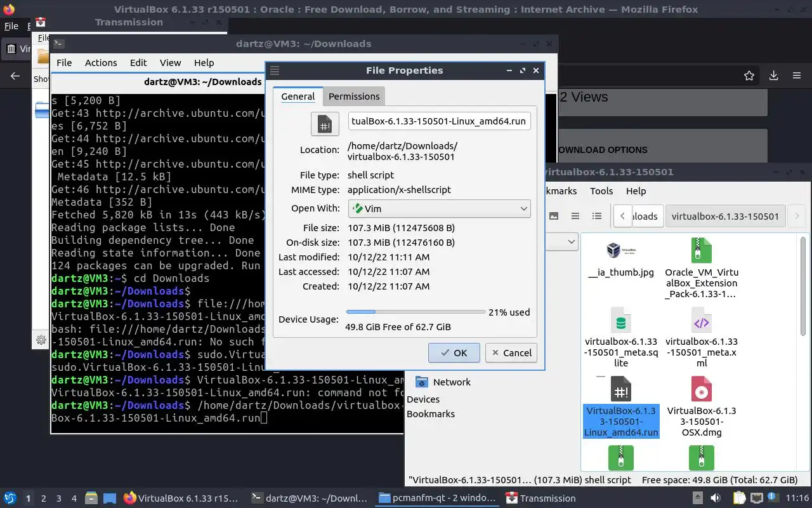Open the Firefox hamburger menu
The width and height of the screenshot is (812, 508).
(x=797, y=76)
